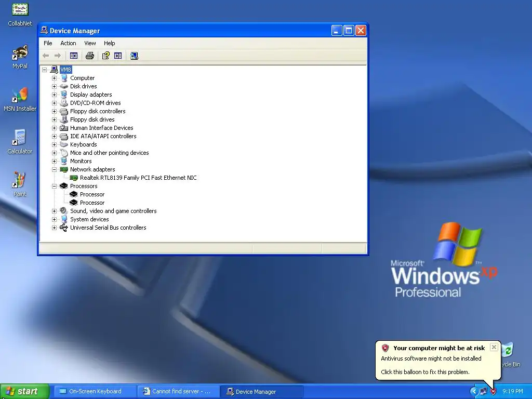This screenshot has width=532, height=399.
Task: Select 'Mice and other pointing devices' label
Action: (x=109, y=153)
